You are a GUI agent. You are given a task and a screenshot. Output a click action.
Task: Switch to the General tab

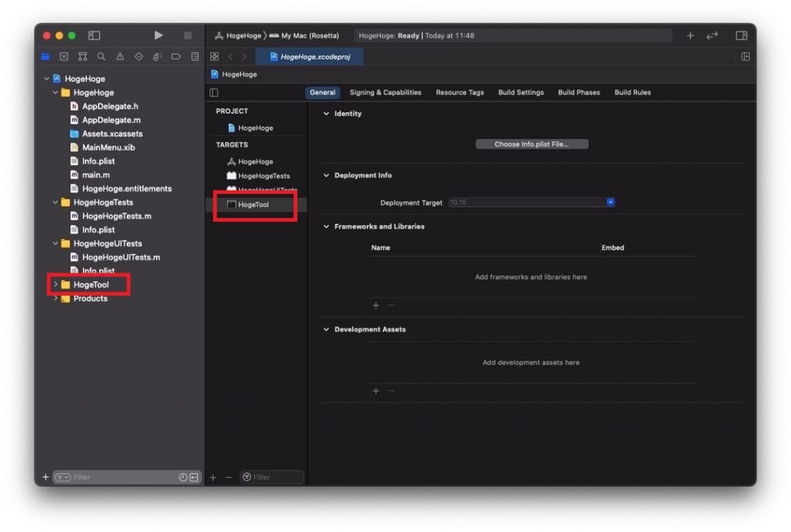[322, 93]
